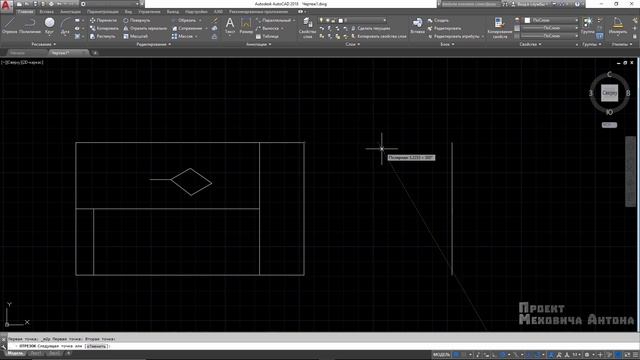Expand the Рисование panel
The height and width of the screenshot is (360, 640).
coord(43,44)
